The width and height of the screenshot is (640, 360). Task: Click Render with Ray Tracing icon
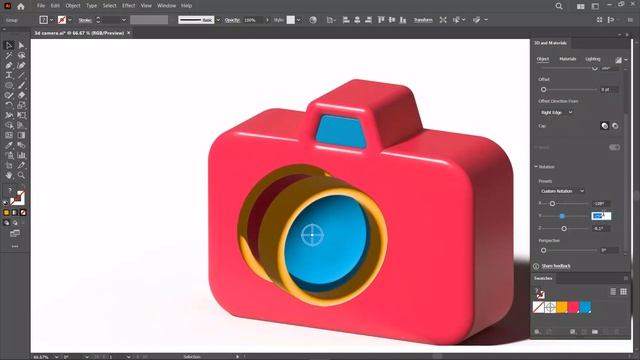(x=618, y=60)
